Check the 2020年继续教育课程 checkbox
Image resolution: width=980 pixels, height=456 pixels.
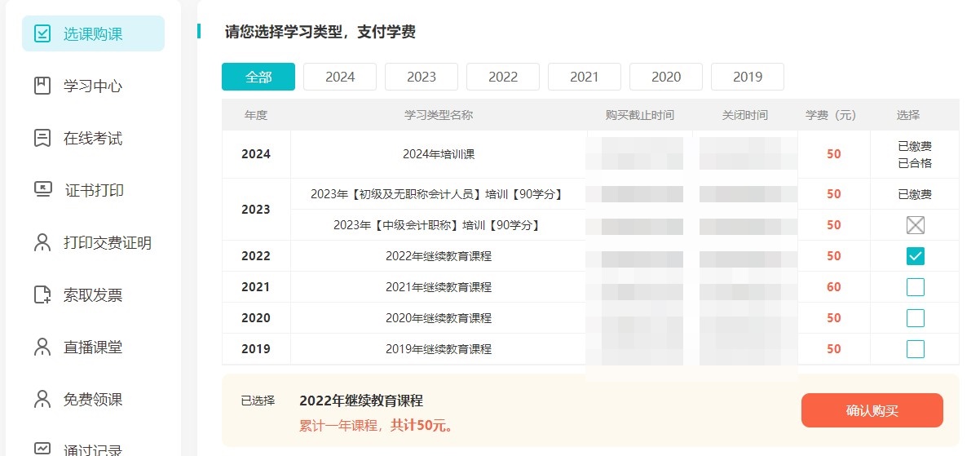[916, 318]
